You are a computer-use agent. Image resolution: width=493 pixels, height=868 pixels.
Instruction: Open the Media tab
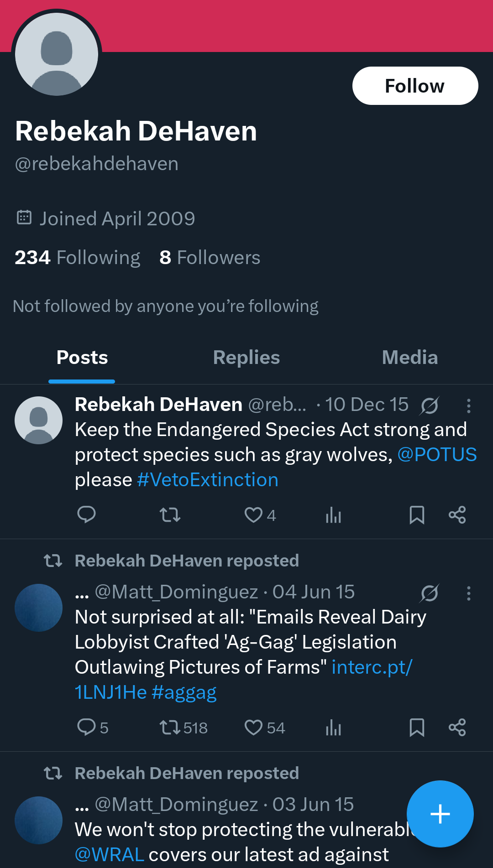(x=409, y=358)
